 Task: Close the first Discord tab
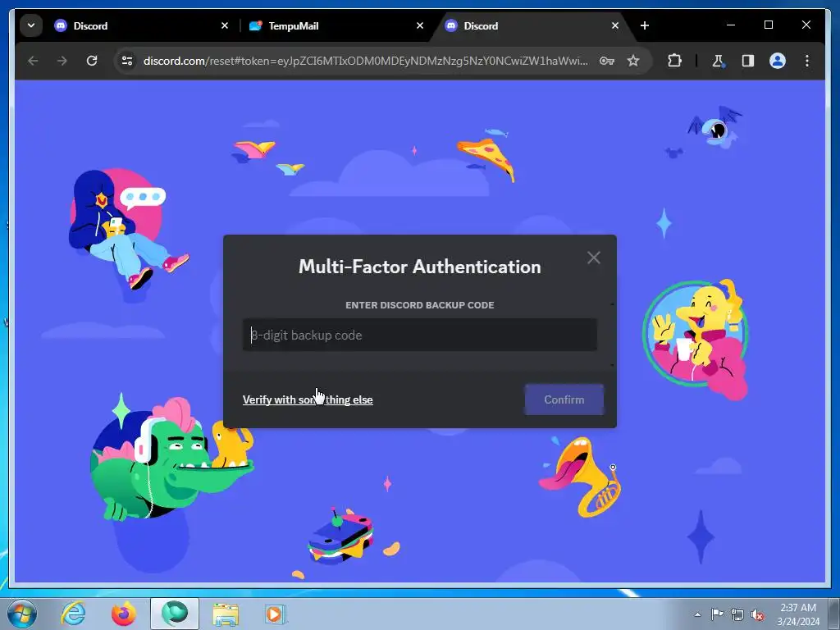[x=225, y=25]
